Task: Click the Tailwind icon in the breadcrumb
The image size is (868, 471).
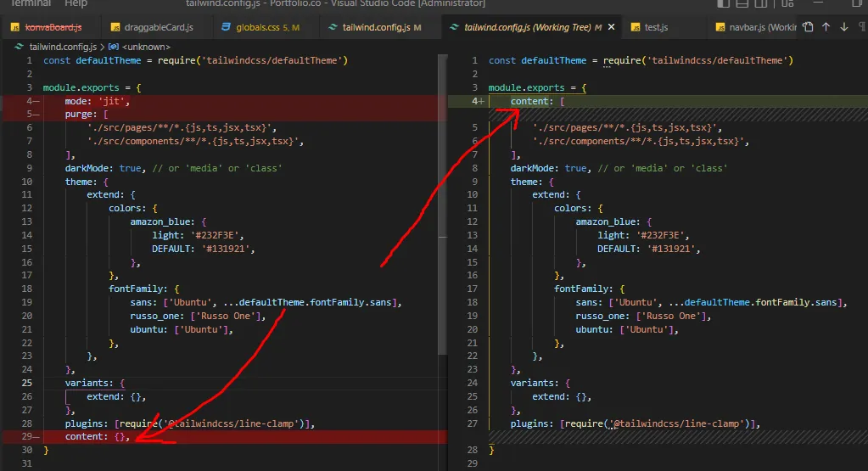Action: [19, 47]
